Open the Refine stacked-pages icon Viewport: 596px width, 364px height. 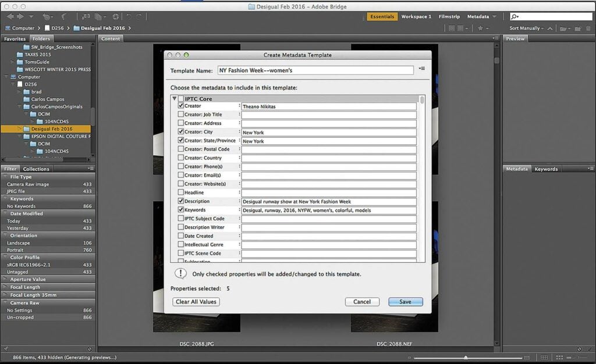(x=100, y=17)
